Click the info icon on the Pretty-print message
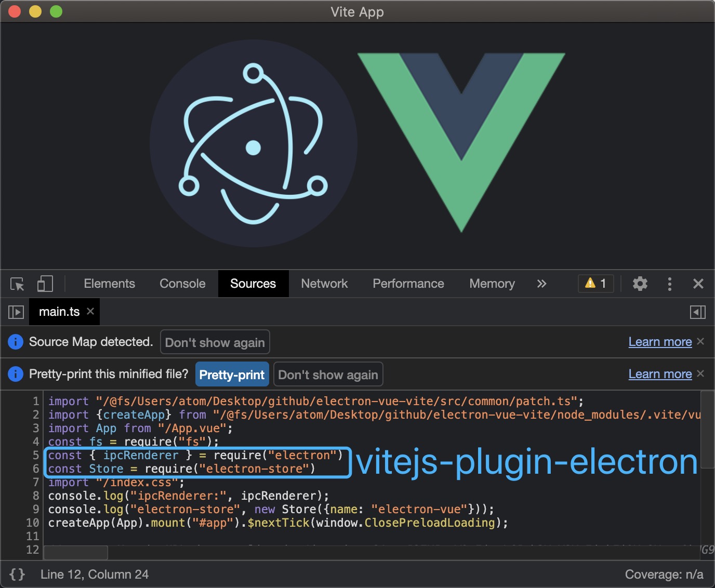 tap(16, 373)
